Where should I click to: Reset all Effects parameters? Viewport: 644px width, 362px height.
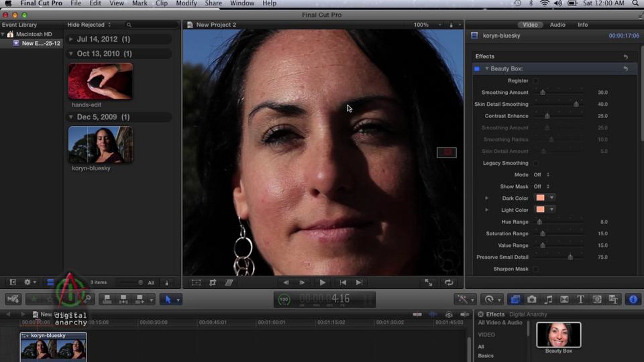[625, 57]
